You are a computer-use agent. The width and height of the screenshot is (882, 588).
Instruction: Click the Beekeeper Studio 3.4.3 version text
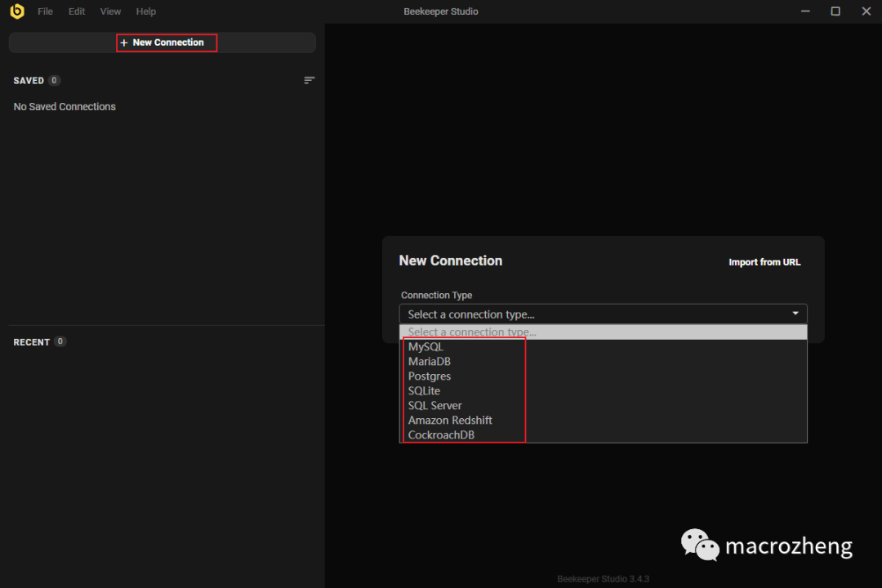point(603,579)
